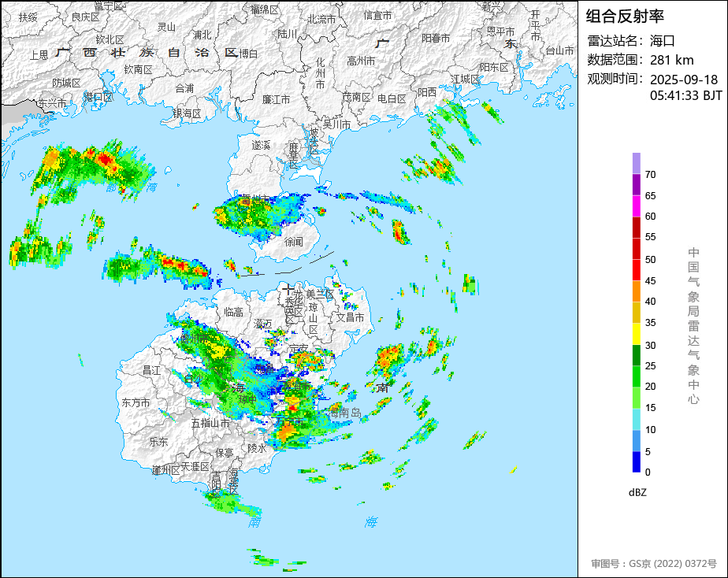The height and width of the screenshot is (578, 728).
Task: Click the 防城区 label
Action: 66,83
